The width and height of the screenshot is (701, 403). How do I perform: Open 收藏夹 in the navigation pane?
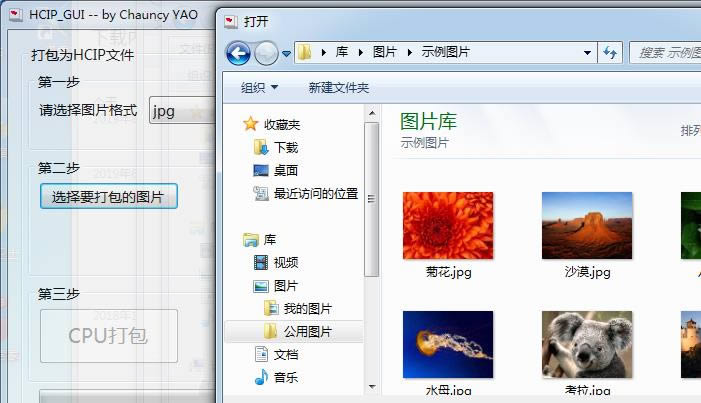282,125
